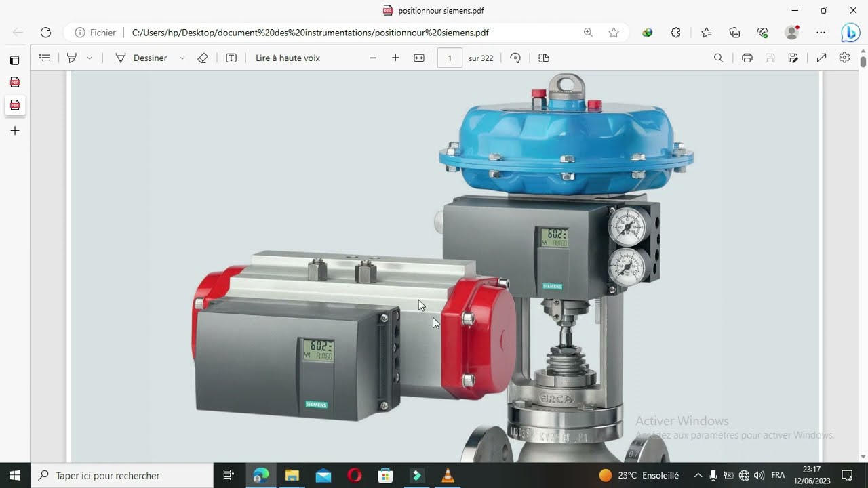Image resolution: width=868 pixels, height=488 pixels.
Task: Open VLC media player from the taskbar
Action: tap(448, 476)
